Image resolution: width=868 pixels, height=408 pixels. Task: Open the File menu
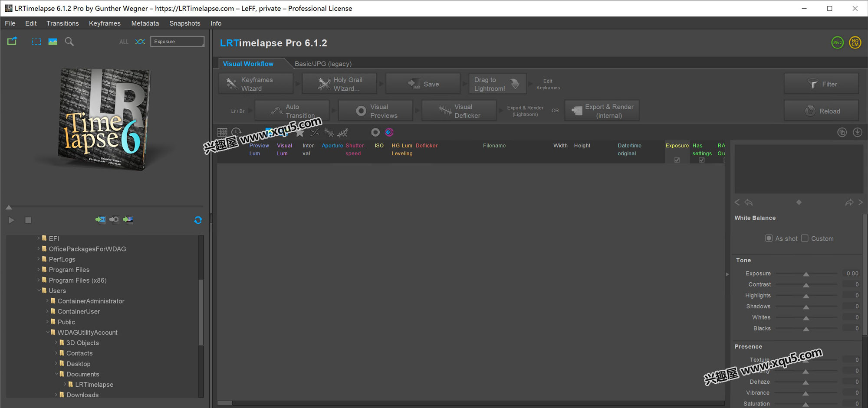(10, 23)
